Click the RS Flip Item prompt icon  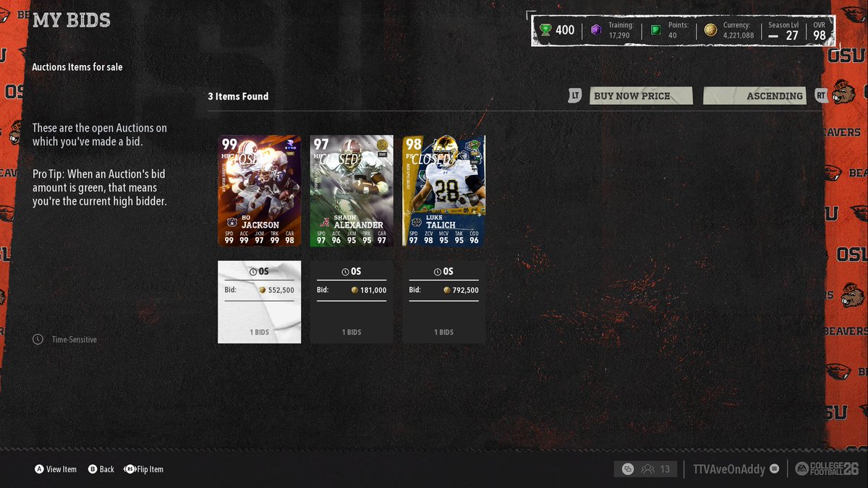129,469
